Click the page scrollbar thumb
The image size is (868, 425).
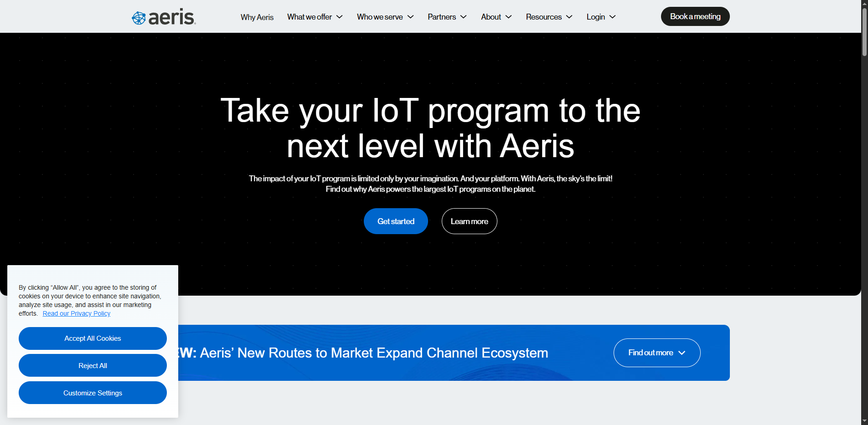864,32
